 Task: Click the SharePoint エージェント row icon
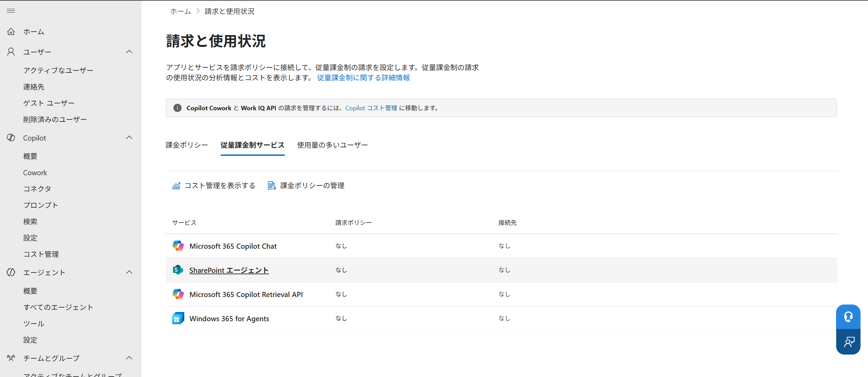178,270
